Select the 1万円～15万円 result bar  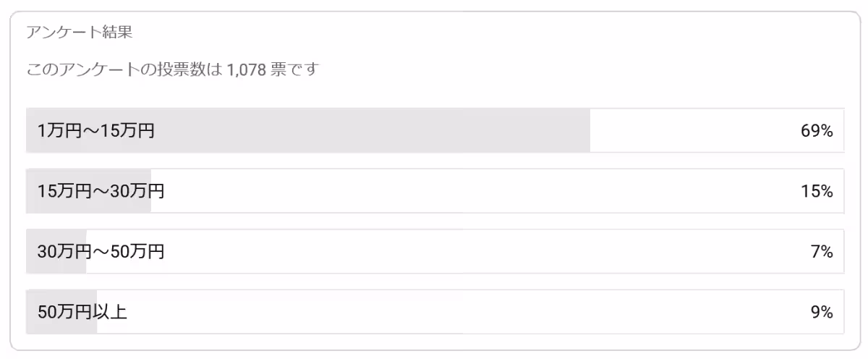tap(435, 130)
